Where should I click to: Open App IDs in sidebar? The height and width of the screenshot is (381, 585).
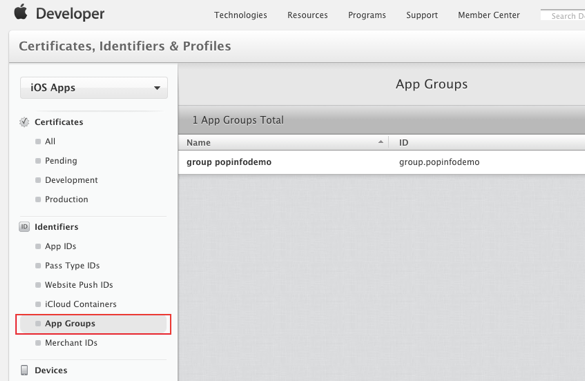(x=60, y=246)
